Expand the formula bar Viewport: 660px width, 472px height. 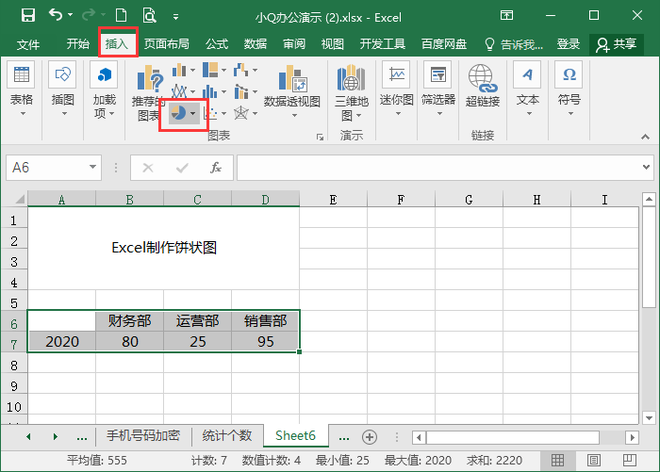[646, 167]
